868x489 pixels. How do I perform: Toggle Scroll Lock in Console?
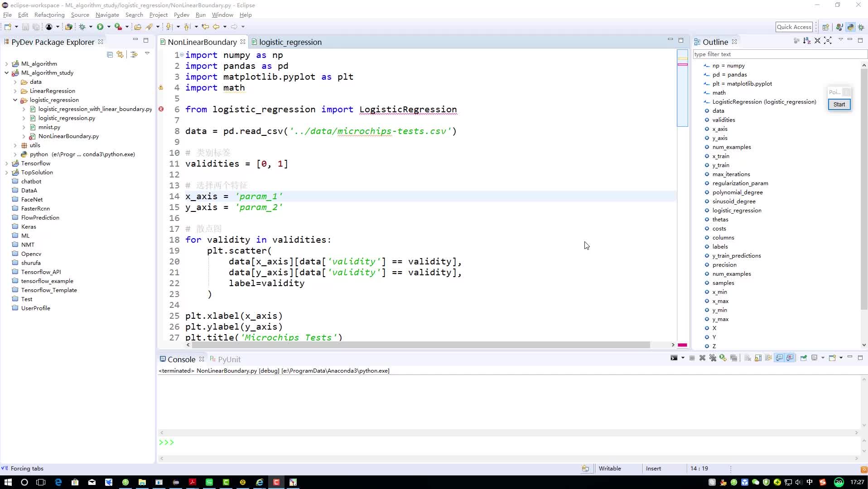tap(758, 358)
